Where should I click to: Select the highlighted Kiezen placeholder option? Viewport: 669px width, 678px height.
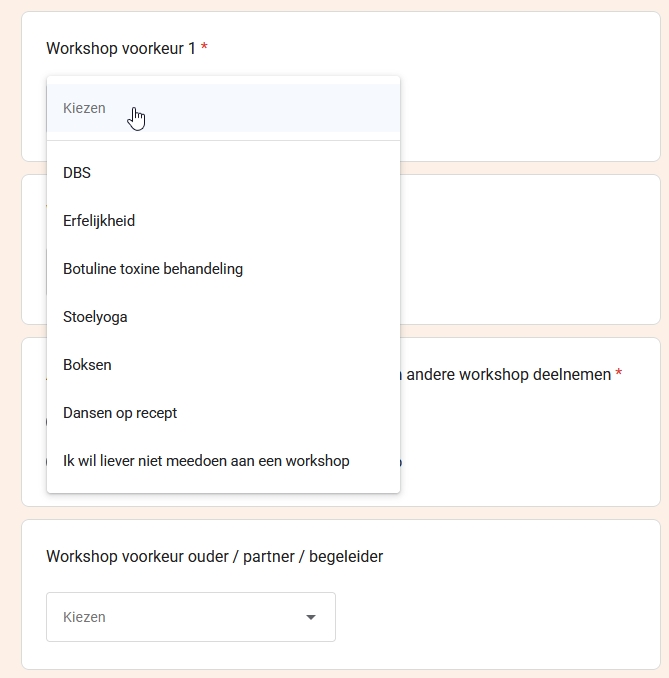pos(85,108)
